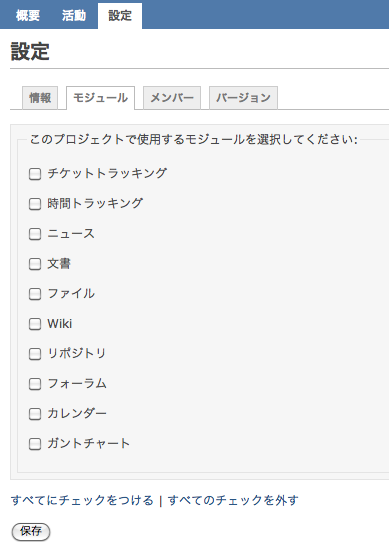Open the 情報 settings tab
The image size is (389, 553).
tap(40, 98)
